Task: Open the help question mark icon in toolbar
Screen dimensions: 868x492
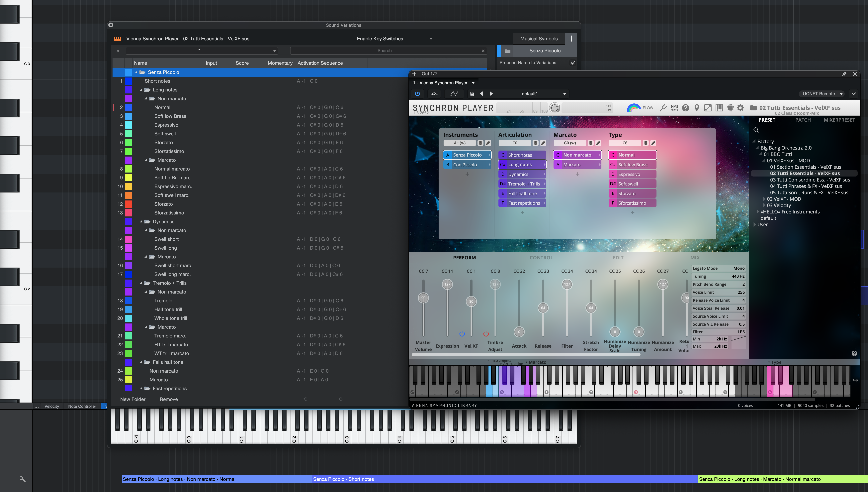Action: coord(685,108)
